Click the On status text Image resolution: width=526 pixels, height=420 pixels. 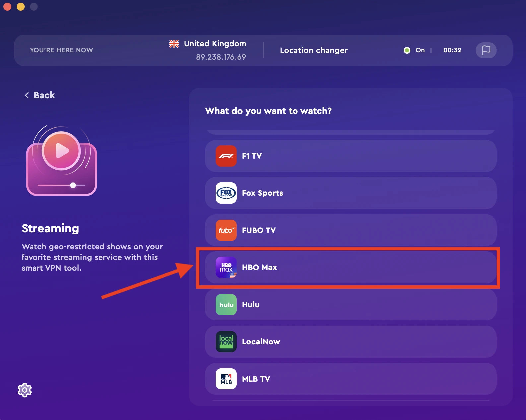tap(420, 50)
